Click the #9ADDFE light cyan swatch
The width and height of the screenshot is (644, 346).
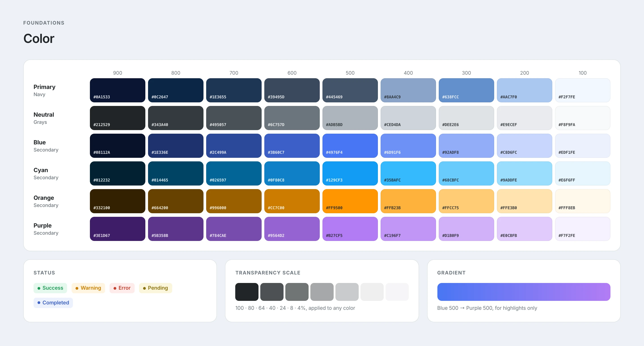pyautogui.click(x=524, y=173)
